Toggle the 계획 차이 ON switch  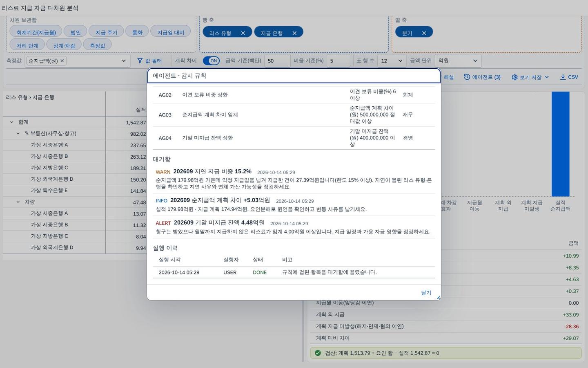(x=211, y=61)
